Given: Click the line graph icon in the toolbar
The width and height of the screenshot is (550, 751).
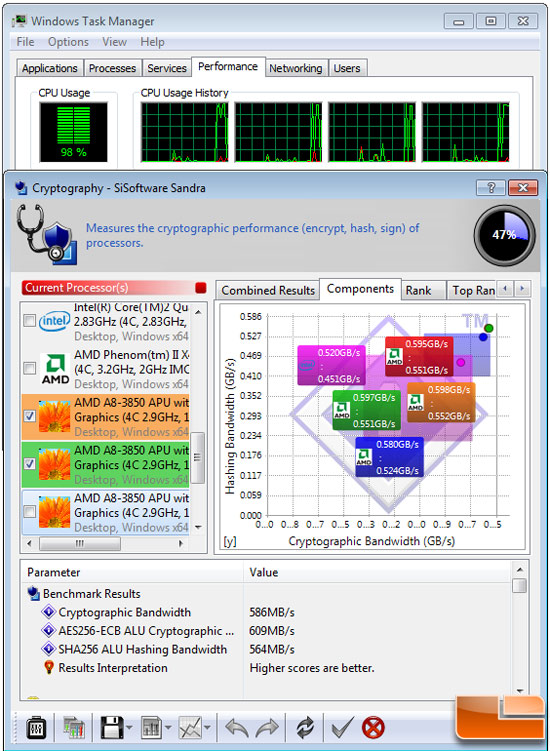Looking at the screenshot, I should click(191, 728).
